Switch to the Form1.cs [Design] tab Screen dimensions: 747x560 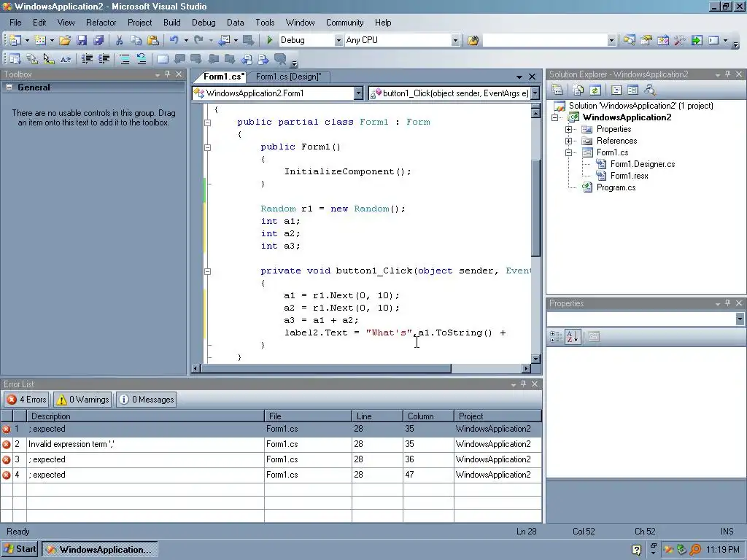288,76
